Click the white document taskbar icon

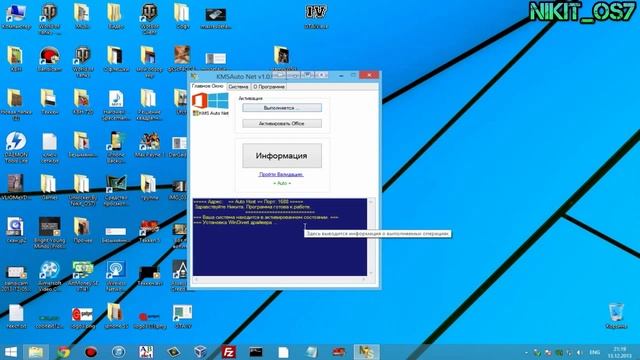pyautogui.click(x=283, y=352)
